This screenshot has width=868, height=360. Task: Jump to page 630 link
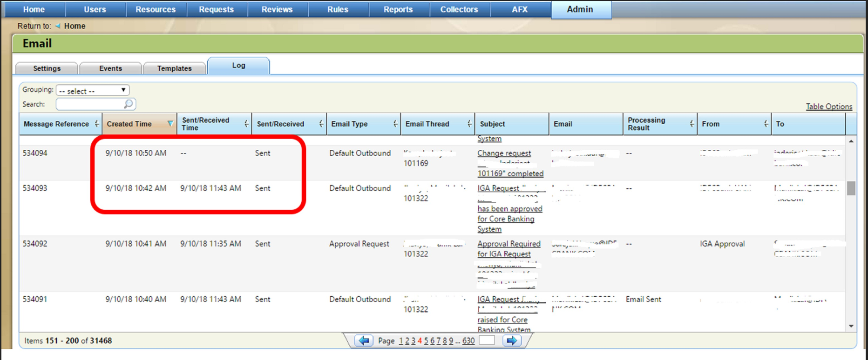pyautogui.click(x=468, y=341)
